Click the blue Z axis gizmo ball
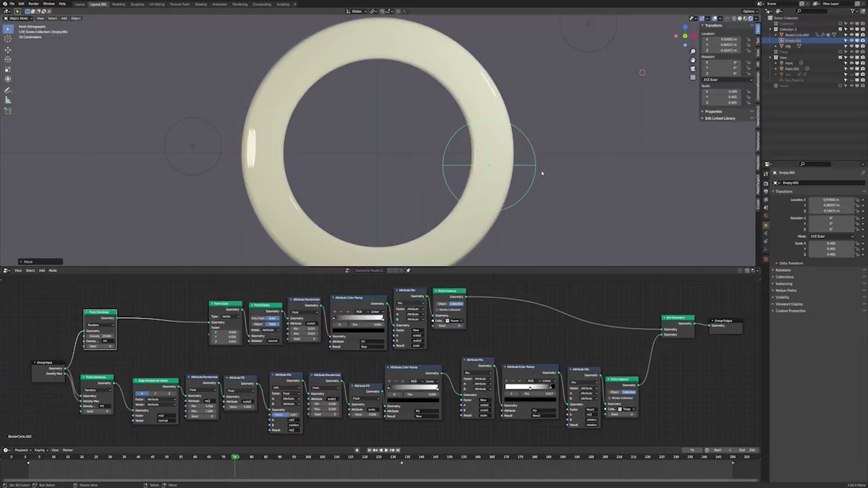Viewport: 868px width, 488px height. tap(686, 27)
